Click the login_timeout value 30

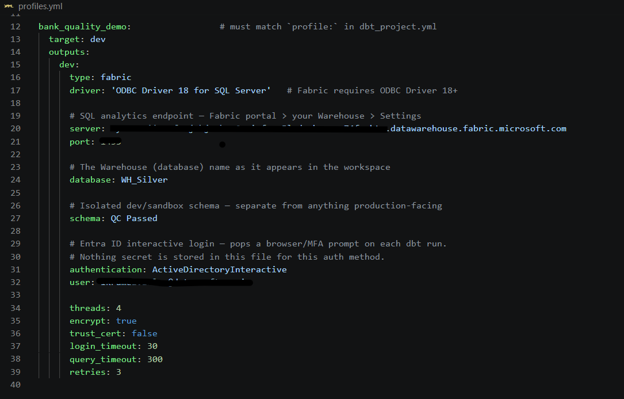click(152, 346)
